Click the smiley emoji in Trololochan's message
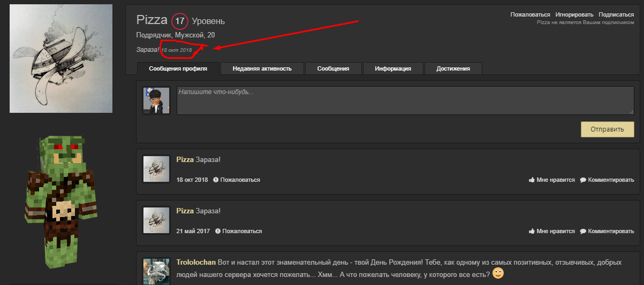644x285 pixels. click(x=498, y=274)
